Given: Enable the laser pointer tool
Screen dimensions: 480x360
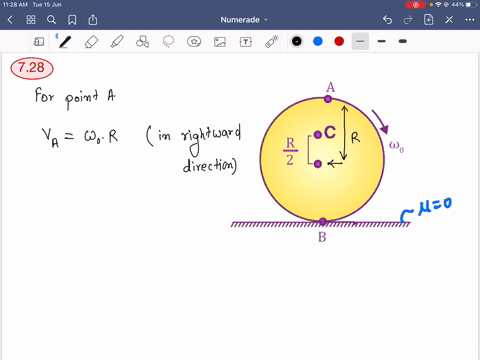Looking at the screenshot, I should coord(271,42).
